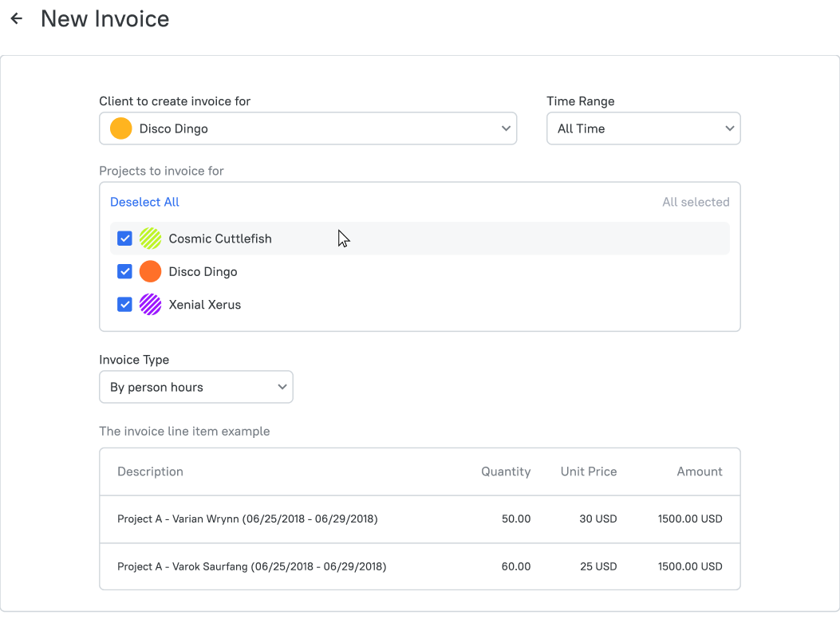Viewport: 840px width, 627px height.
Task: Click the Varok Saurfang example line item
Action: pyautogui.click(x=420, y=566)
